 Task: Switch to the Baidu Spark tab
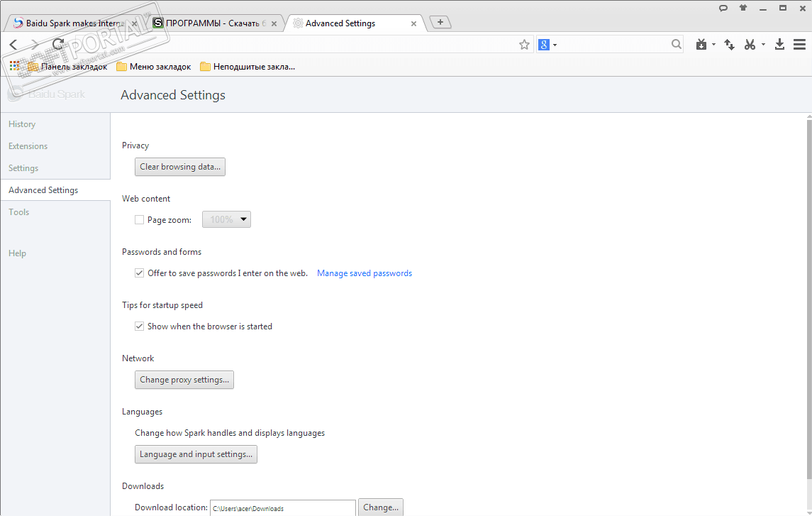pyautogui.click(x=71, y=23)
